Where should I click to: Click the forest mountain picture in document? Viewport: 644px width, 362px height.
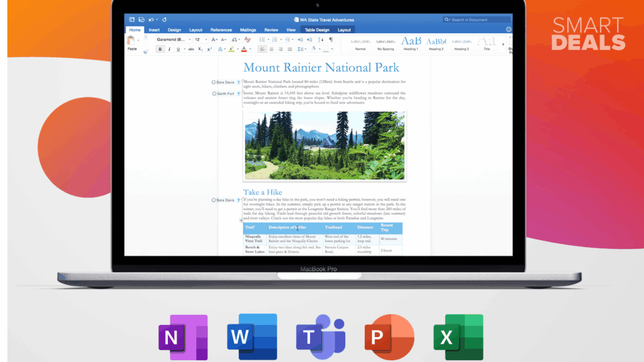point(325,145)
